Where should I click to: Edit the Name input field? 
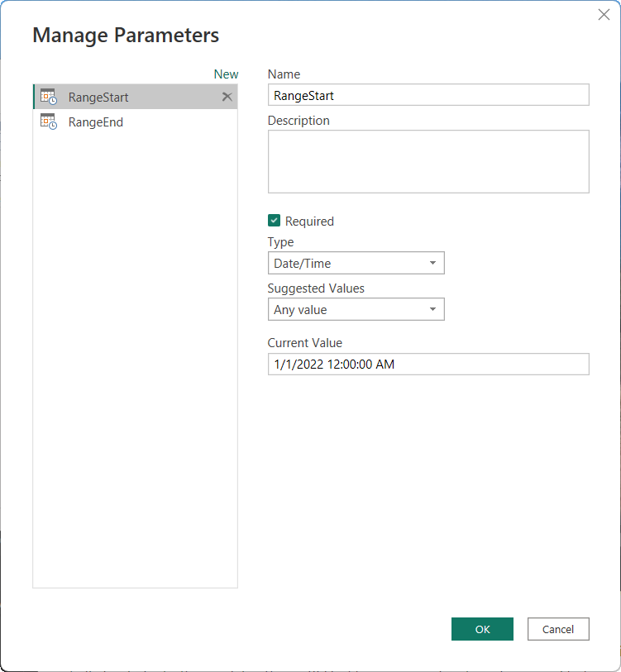pyautogui.click(x=428, y=95)
